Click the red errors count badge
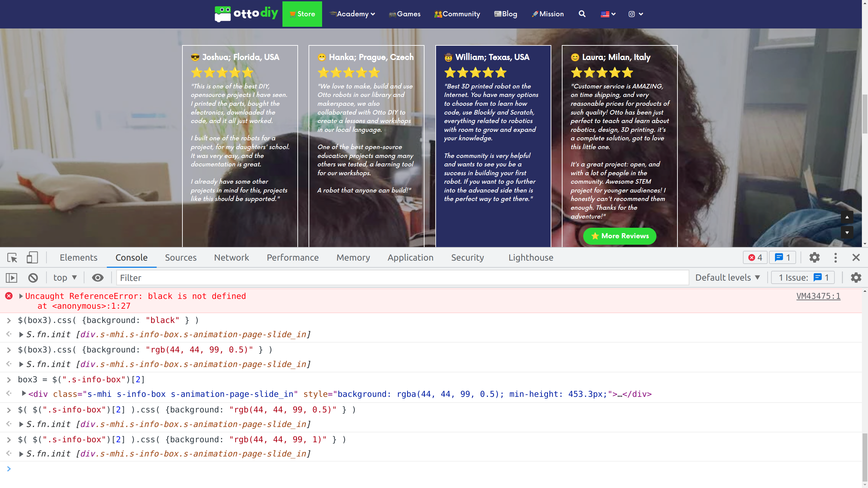The width and height of the screenshot is (868, 488). [x=755, y=258]
